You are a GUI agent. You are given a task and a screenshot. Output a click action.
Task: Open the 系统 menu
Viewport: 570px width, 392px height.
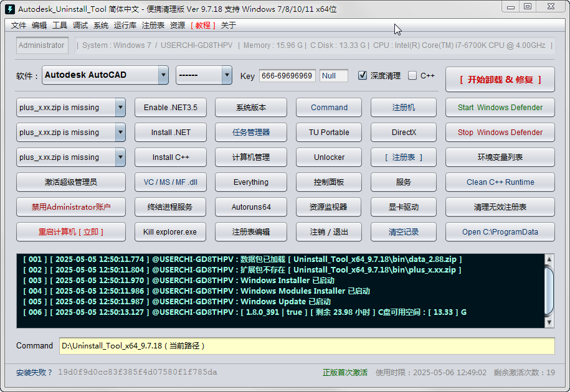coord(101,25)
